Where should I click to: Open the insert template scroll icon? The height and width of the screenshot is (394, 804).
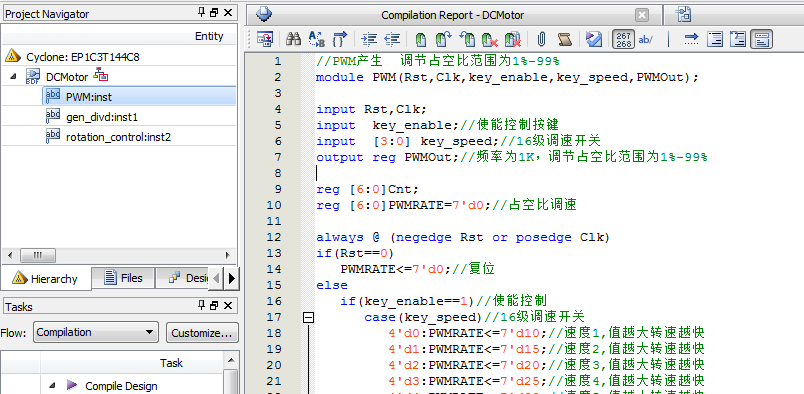pos(565,40)
